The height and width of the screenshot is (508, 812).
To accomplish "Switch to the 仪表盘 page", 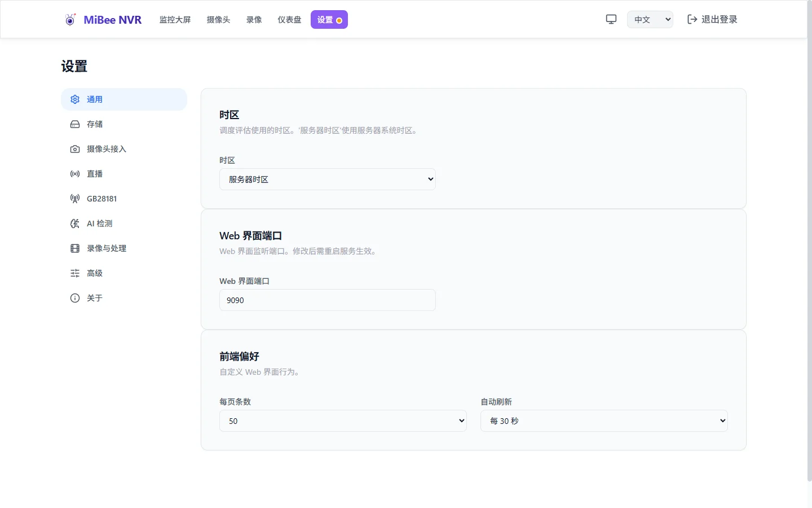I will tap(289, 20).
